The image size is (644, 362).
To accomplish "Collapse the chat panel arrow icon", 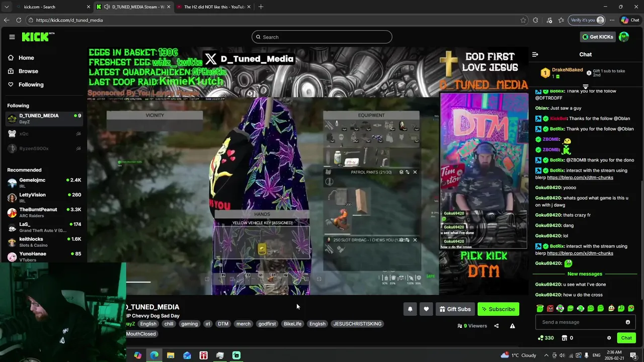I will pos(535,54).
